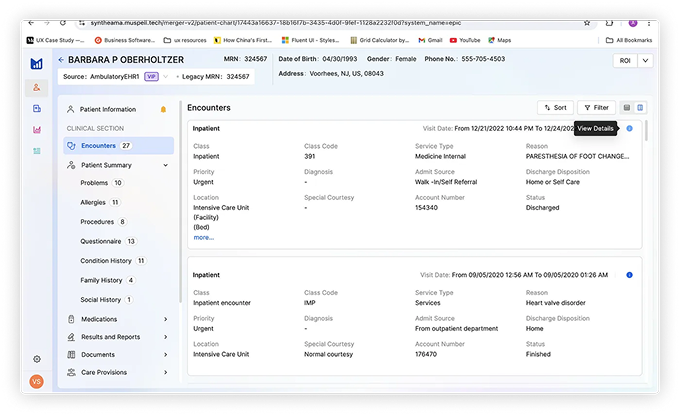Open Patient Information in side menu

(108, 109)
